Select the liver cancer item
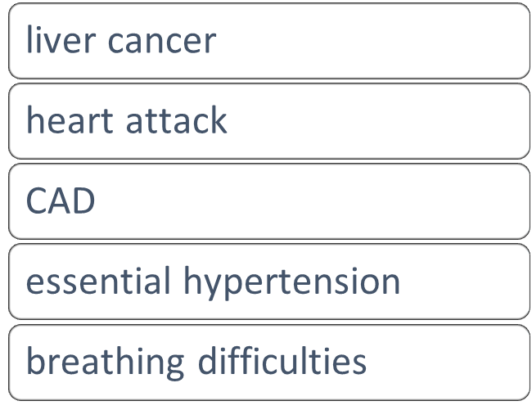This screenshot has width=532, height=410. coord(268,41)
